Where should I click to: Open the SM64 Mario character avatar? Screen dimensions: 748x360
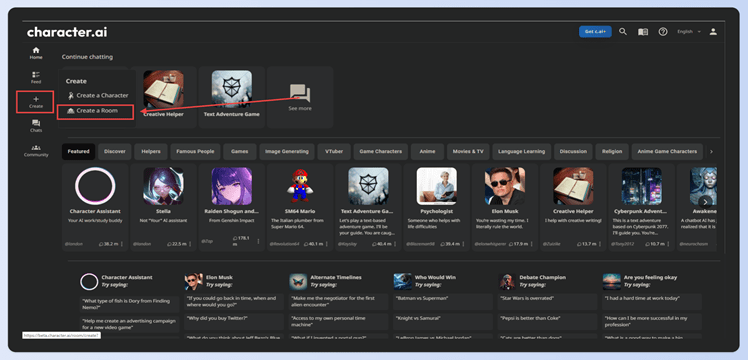[x=300, y=186]
